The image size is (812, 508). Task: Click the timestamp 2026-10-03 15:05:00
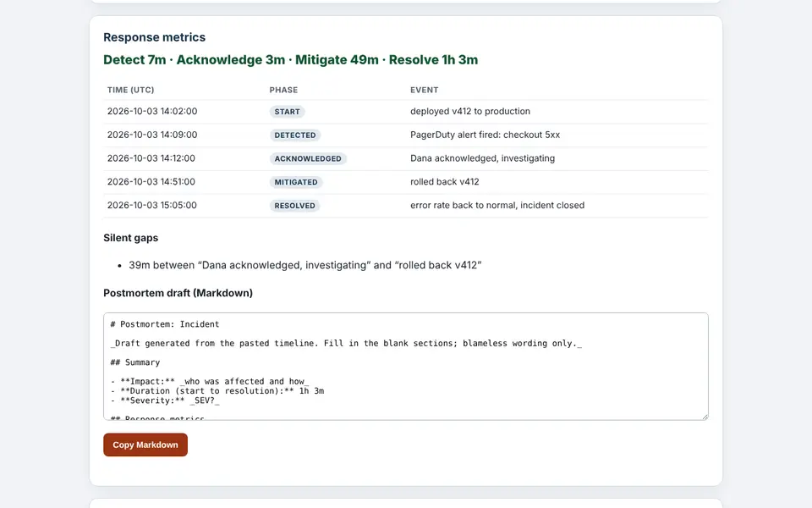(151, 205)
